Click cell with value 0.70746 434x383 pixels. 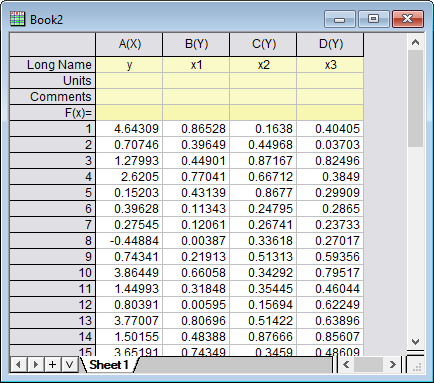[129, 145]
